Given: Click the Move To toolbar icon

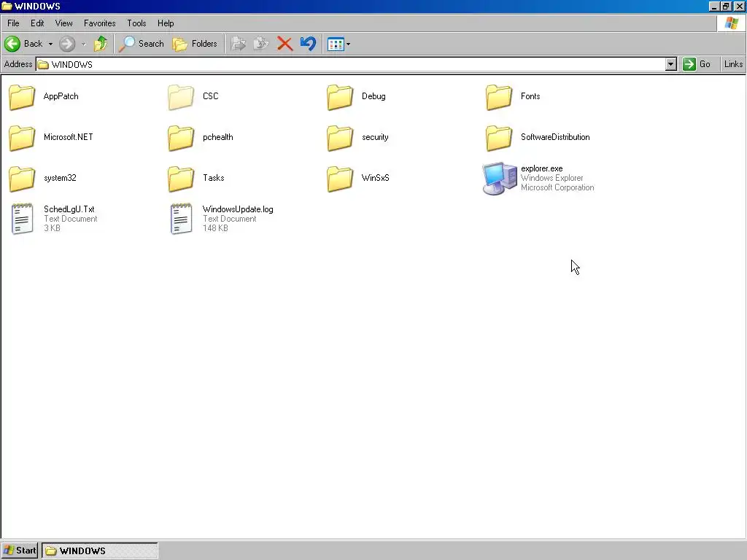Looking at the screenshot, I should [x=239, y=44].
